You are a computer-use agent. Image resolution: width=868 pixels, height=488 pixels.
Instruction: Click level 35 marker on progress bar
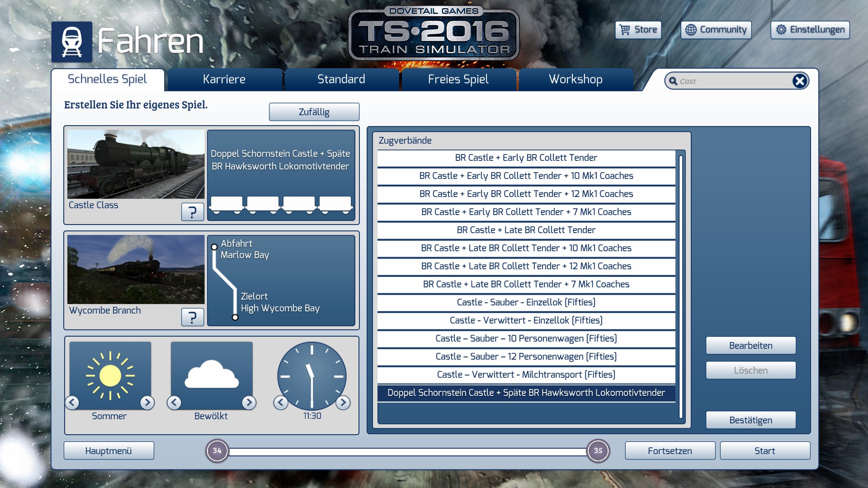tap(598, 450)
